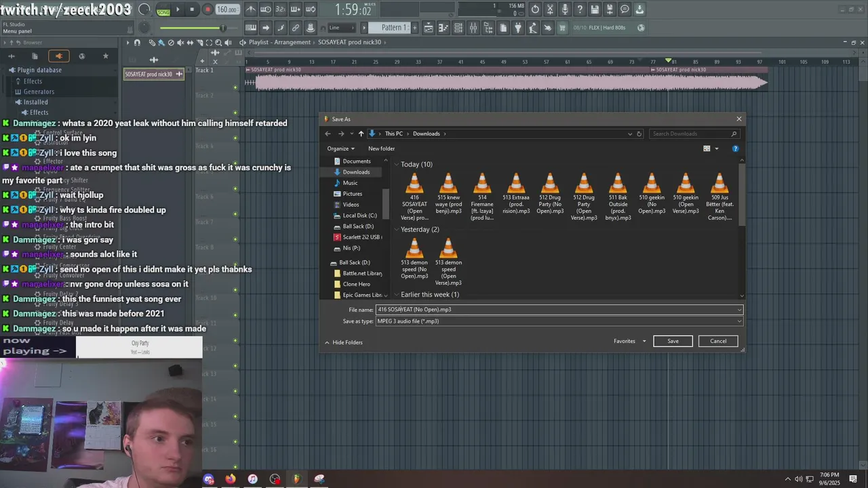Open the help question mark icon
Screen dimensions: 868x488
[580, 9]
